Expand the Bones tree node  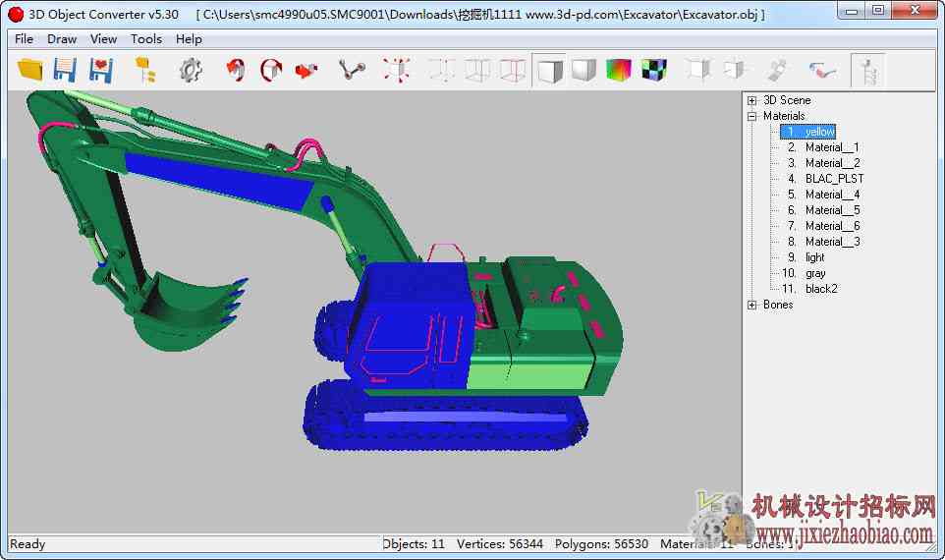tap(752, 305)
